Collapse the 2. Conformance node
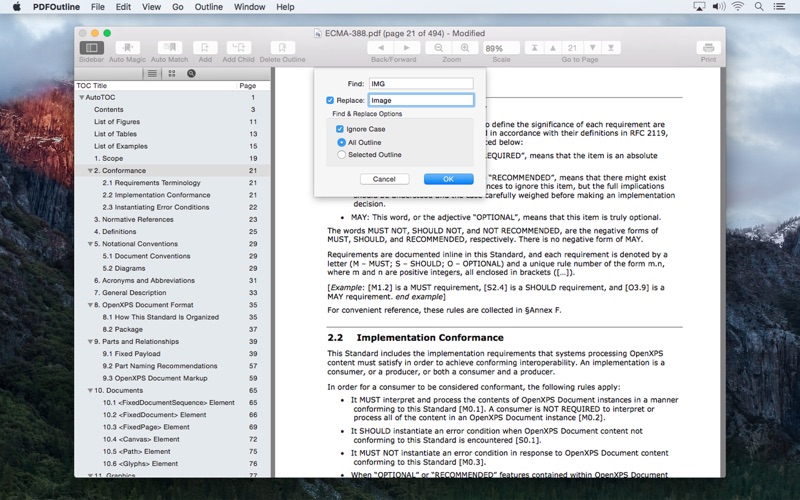 click(x=90, y=171)
